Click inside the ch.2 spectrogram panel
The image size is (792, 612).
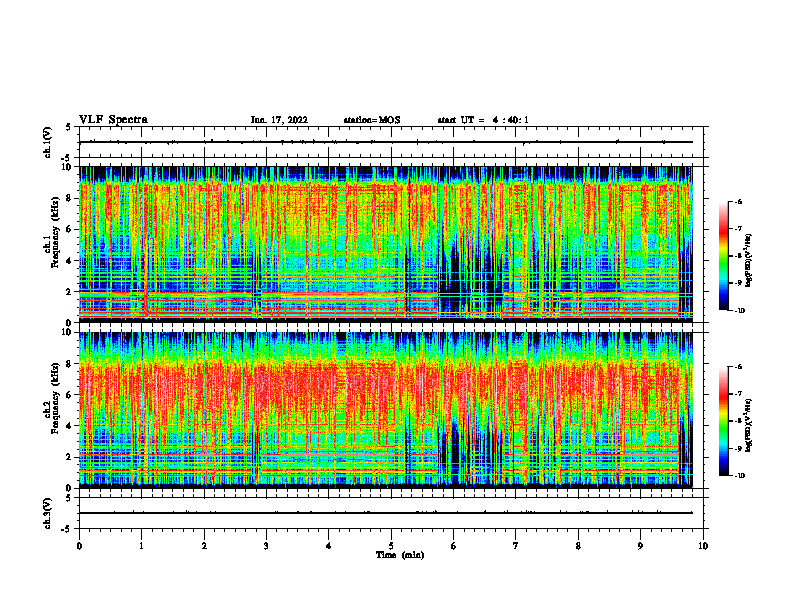tap(386, 410)
